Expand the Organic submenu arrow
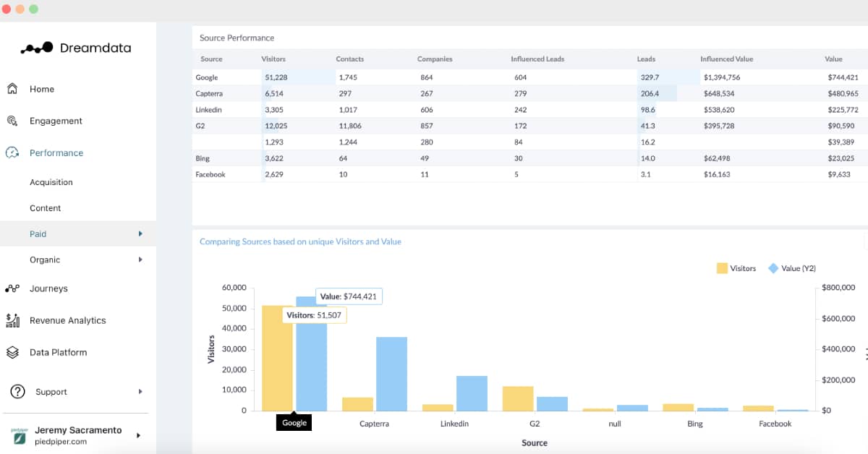 pos(140,260)
